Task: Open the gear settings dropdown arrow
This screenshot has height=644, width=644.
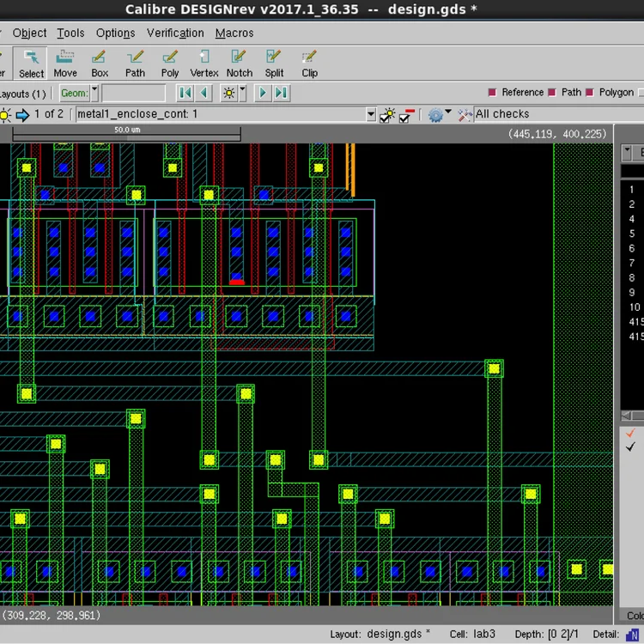Action: pyautogui.click(x=448, y=112)
